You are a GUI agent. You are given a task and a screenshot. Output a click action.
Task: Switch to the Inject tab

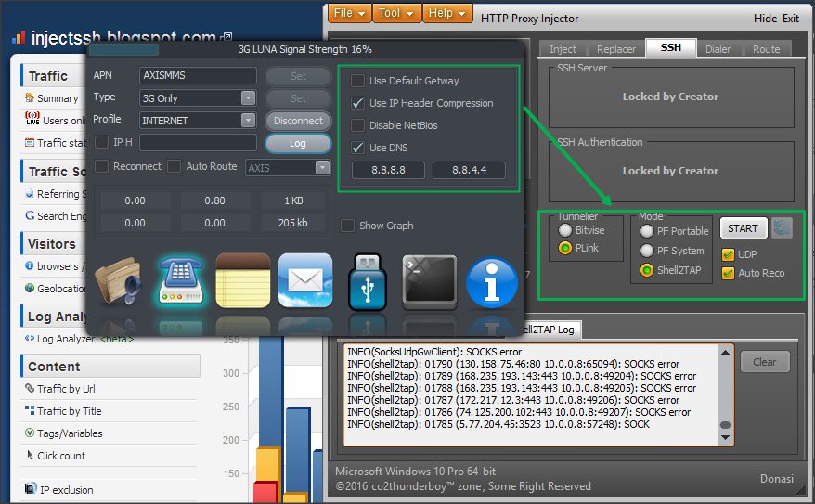pos(563,49)
